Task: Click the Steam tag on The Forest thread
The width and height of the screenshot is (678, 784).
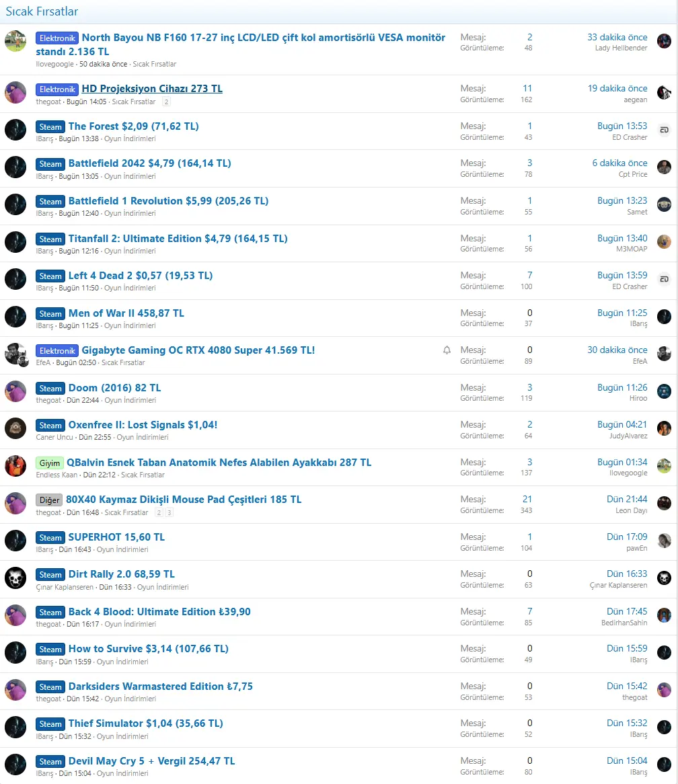Action: (50, 126)
